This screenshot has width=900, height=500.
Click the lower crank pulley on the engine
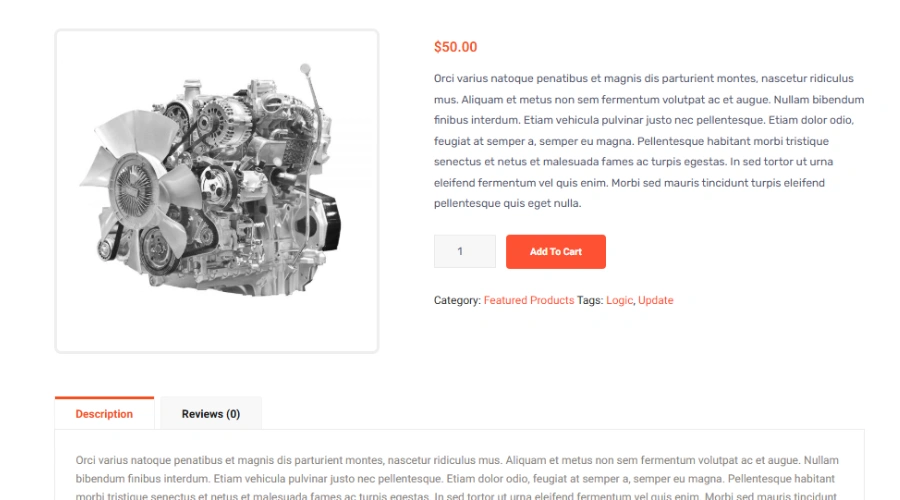point(156,251)
